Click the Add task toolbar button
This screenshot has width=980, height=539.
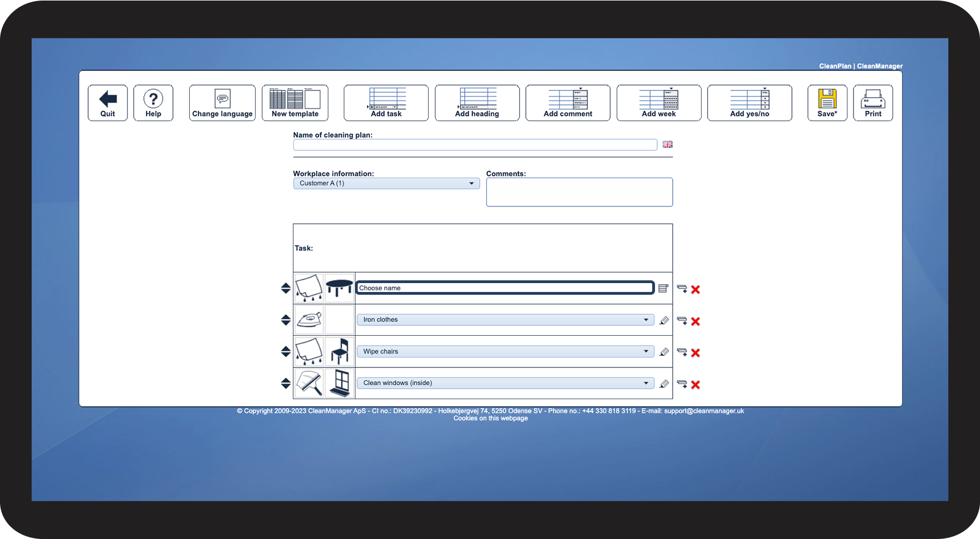[x=386, y=103]
